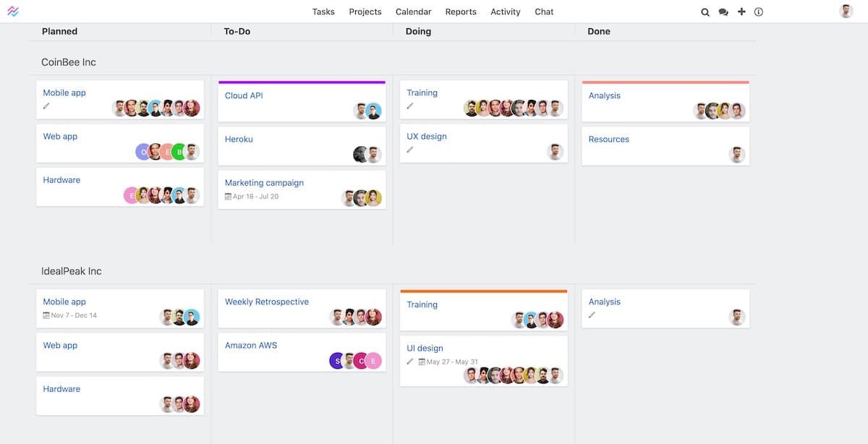The height and width of the screenshot is (444, 868).
Task: Collapse the CoinBee Inc group header
Action: [x=69, y=62]
